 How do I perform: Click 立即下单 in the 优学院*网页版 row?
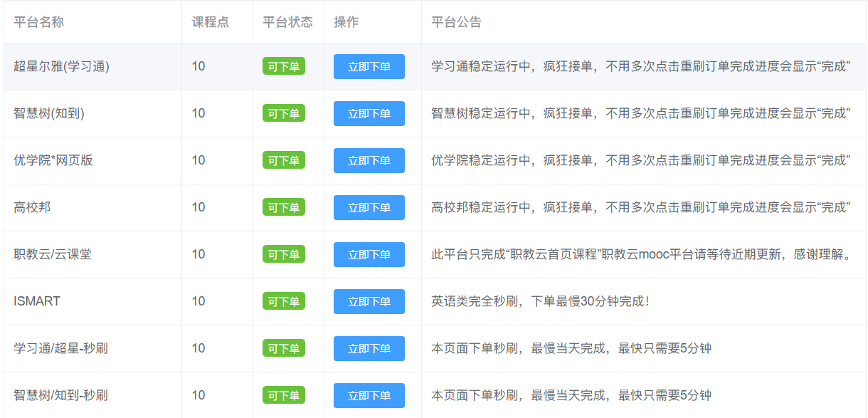coord(369,160)
